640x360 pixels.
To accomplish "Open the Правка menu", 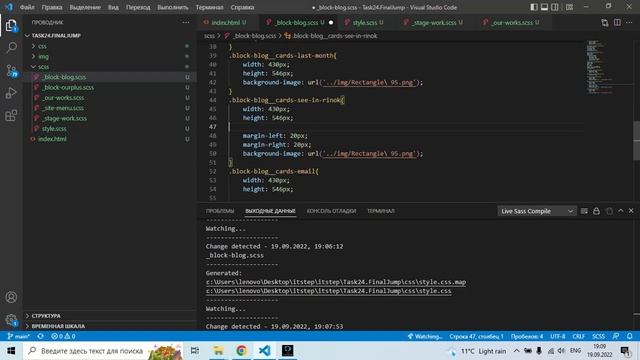I will [x=52, y=7].
